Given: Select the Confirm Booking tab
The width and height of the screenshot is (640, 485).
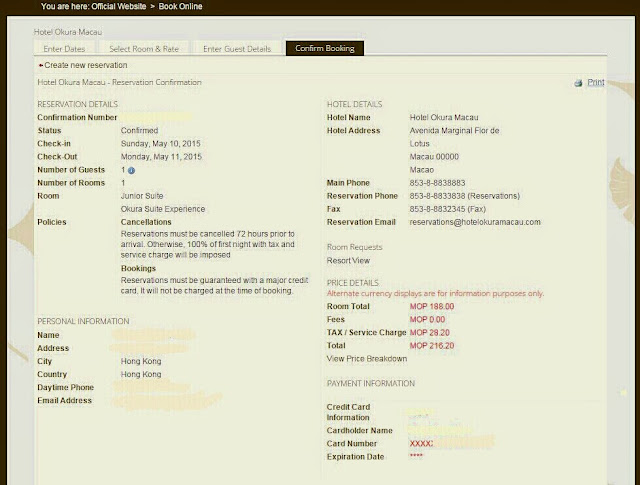Looking at the screenshot, I should click(x=325, y=48).
